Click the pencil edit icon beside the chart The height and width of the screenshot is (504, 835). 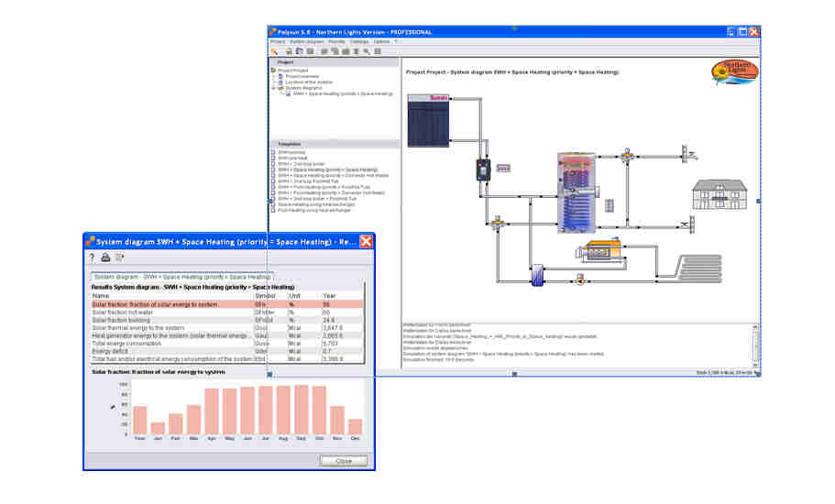(113, 407)
